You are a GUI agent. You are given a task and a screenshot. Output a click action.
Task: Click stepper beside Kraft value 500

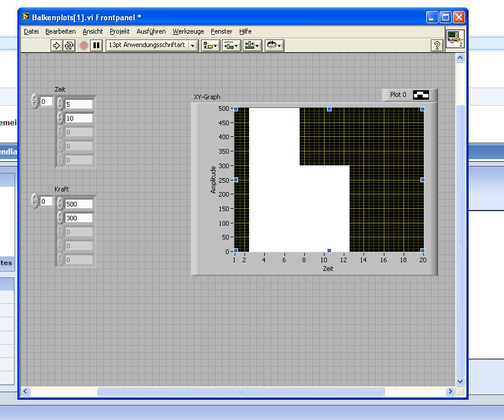pos(60,204)
